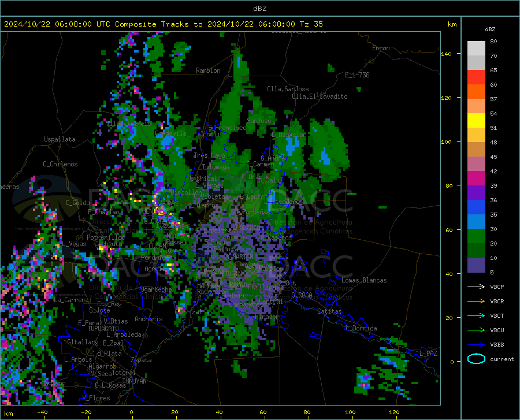Click the orange VBCR arrow symbol
This screenshot has width=520, height=420.
click(476, 302)
